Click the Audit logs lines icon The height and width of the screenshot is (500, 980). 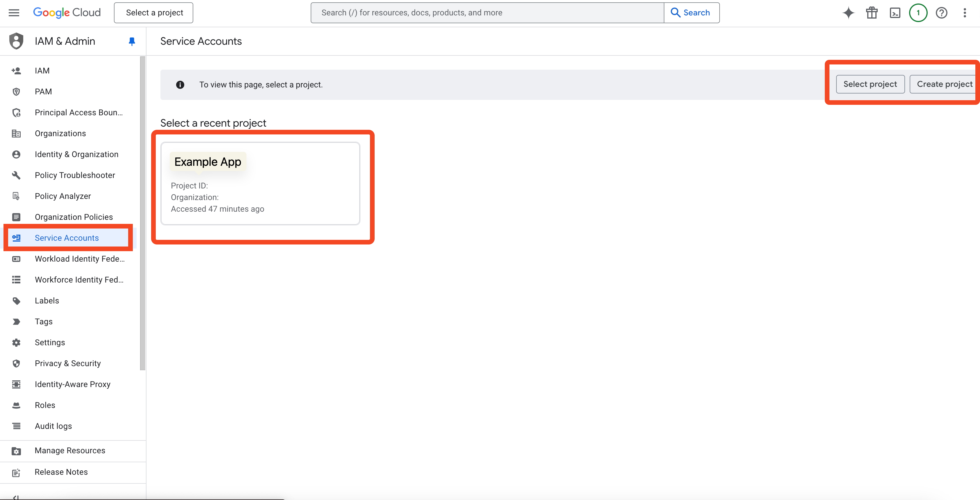point(16,426)
